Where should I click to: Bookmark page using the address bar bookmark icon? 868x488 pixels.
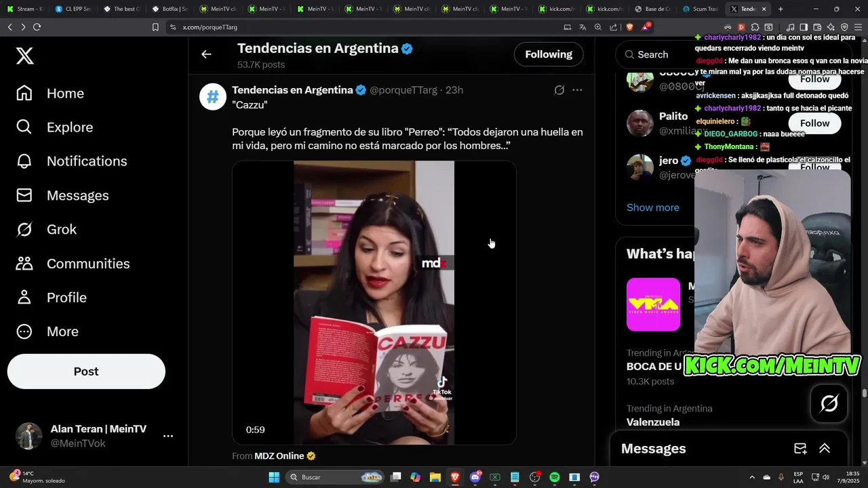155,27
